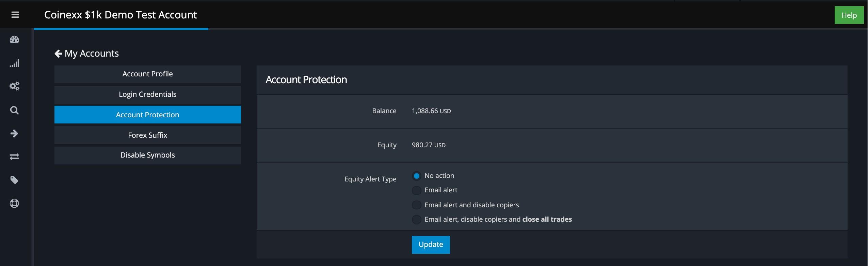
Task: Click the magnifying glass search icon
Action: [x=14, y=110]
